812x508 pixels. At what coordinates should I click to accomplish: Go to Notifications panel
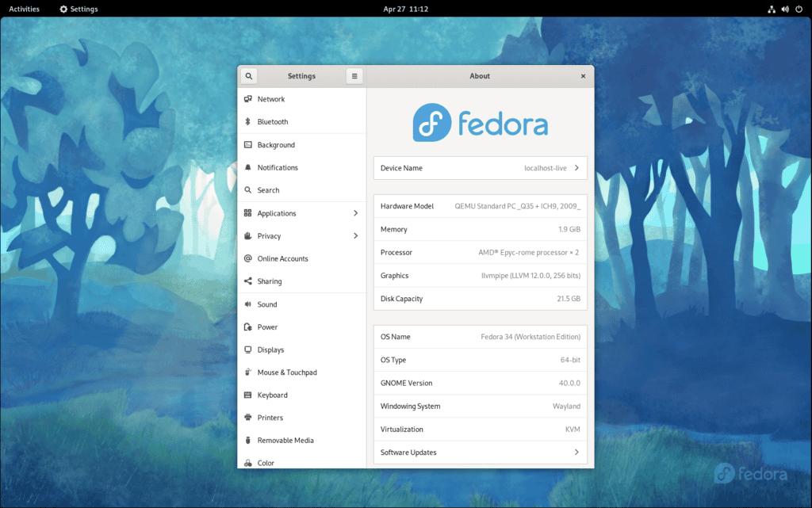pos(302,167)
